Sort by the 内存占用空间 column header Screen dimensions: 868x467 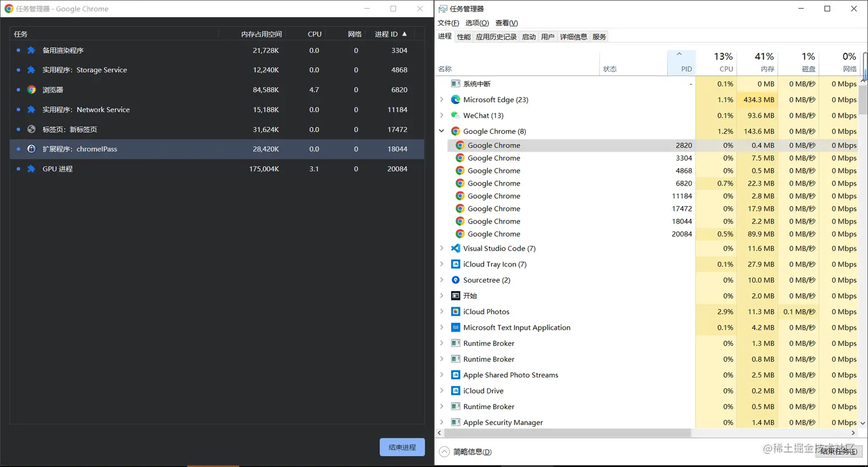coord(261,34)
